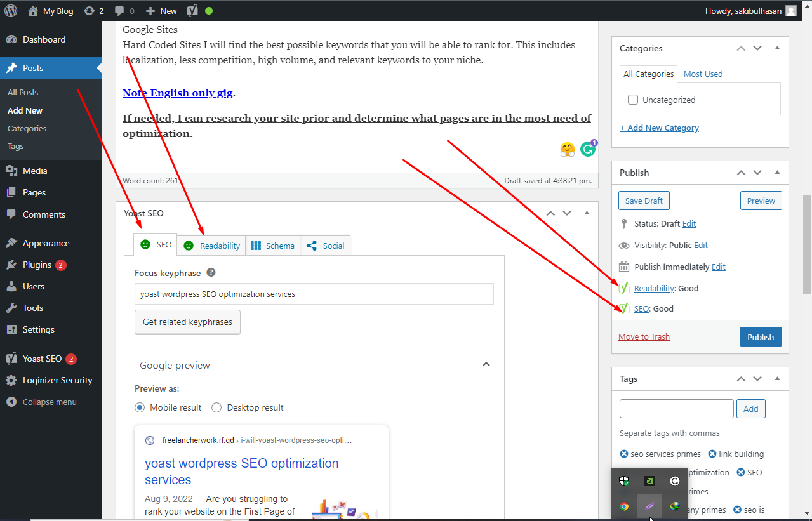The image size is (812, 521).
Task: Open the Most Used categories tab
Action: click(x=703, y=74)
